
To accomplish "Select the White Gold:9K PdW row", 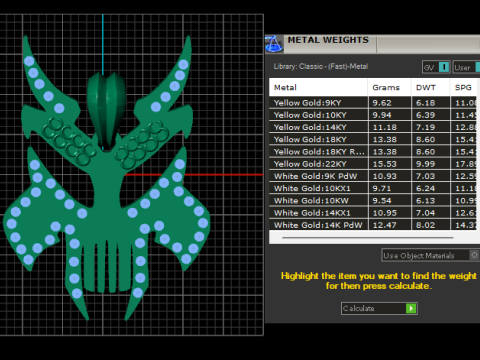I will [373, 176].
